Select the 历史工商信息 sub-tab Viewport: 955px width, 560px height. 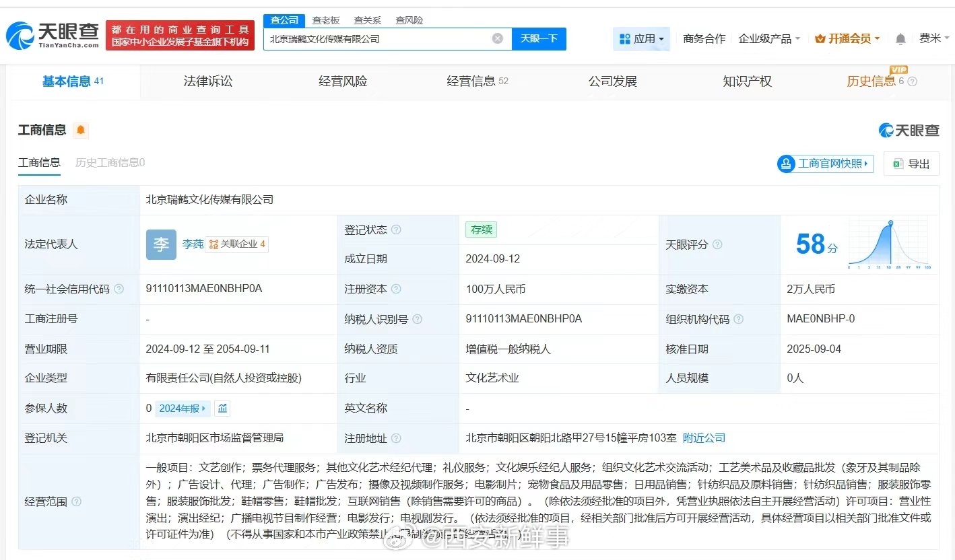(110, 162)
